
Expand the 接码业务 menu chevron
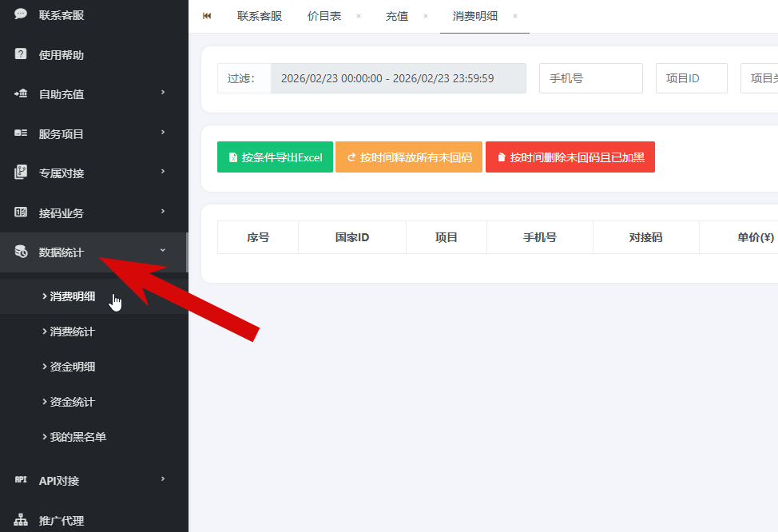(x=163, y=211)
